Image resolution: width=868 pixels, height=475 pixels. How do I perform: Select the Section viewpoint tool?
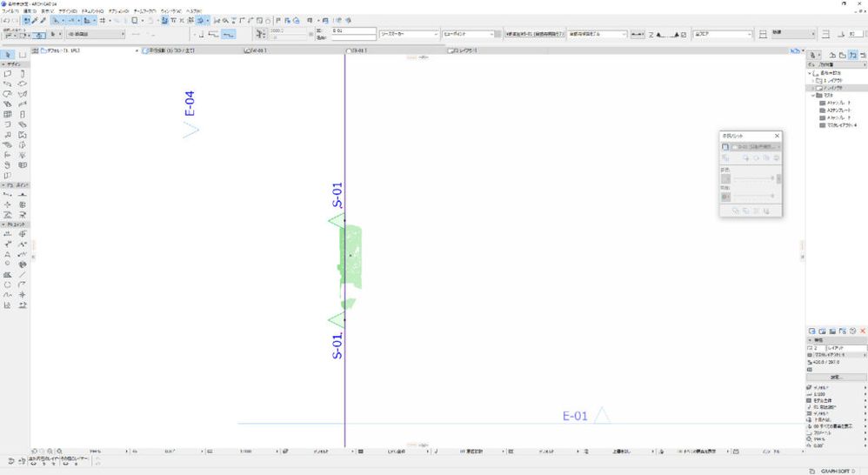[8, 195]
